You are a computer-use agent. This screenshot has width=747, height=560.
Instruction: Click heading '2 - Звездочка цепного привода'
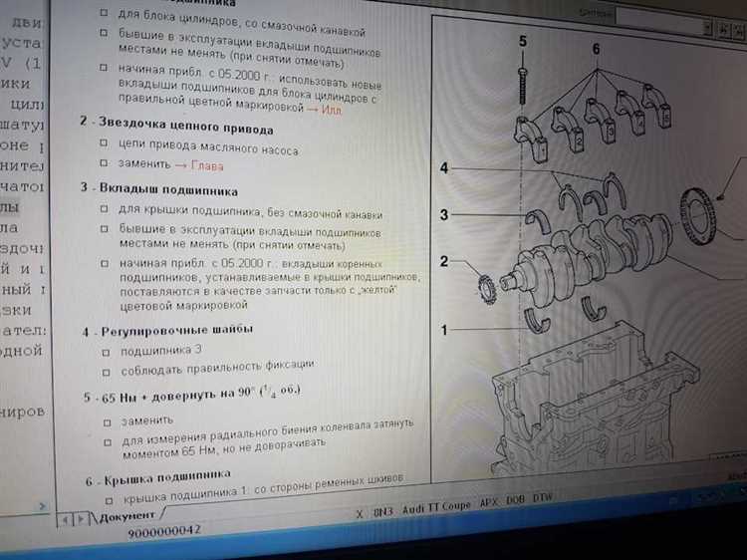coord(176,131)
